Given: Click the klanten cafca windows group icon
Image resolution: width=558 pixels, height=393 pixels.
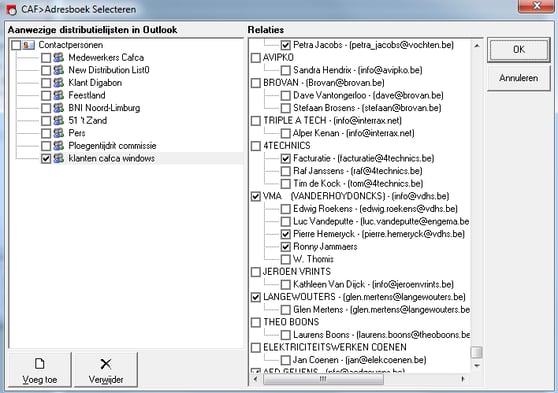Looking at the screenshot, I should [59, 158].
